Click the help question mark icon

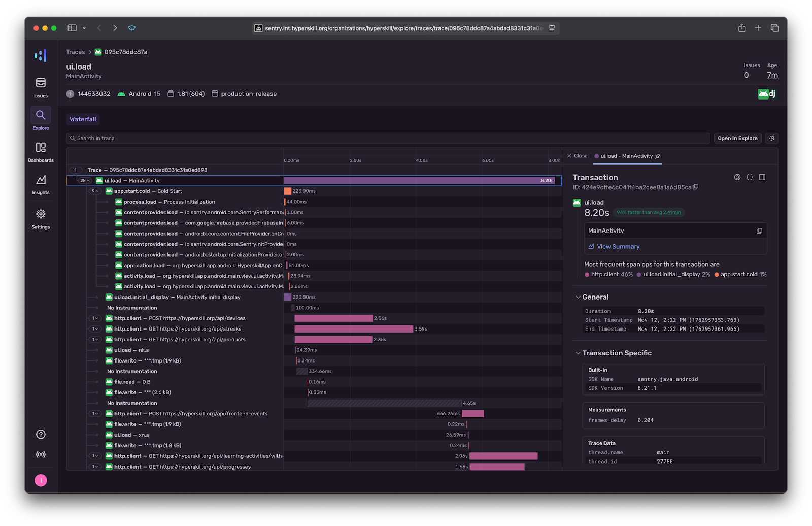coord(41,434)
